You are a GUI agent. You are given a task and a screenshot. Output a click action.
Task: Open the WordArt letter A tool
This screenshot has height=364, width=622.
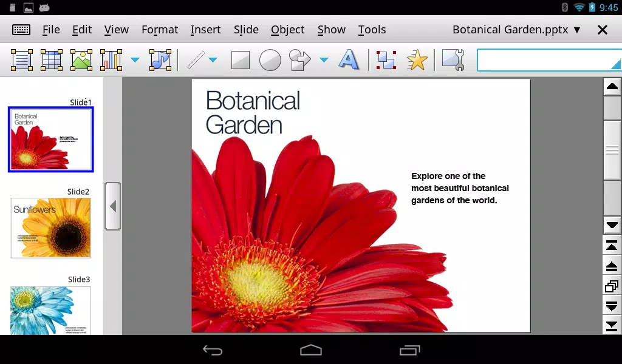348,60
